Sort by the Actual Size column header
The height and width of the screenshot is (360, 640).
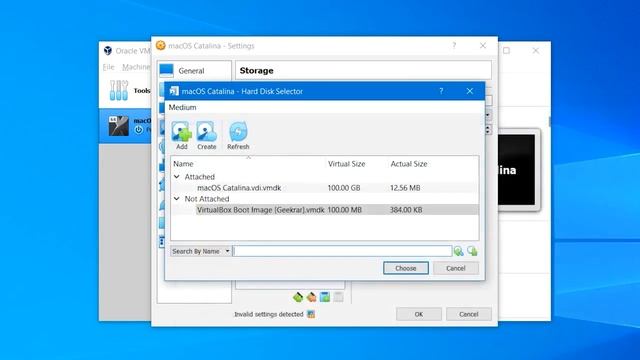409,164
